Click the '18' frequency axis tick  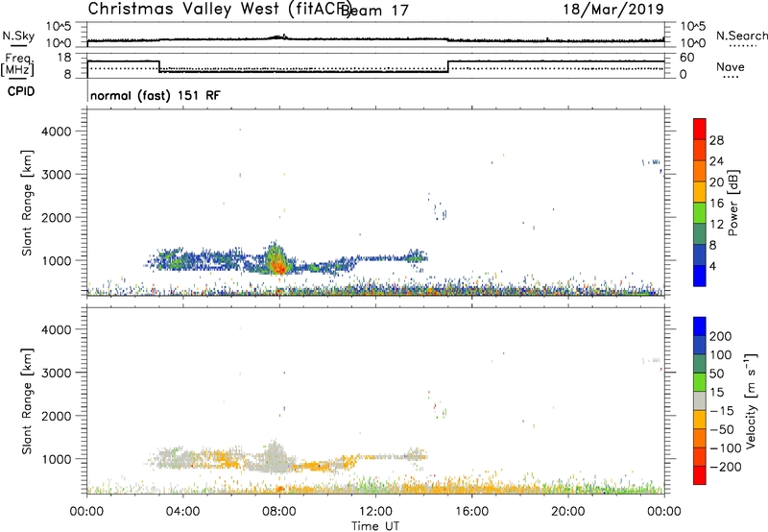[65, 58]
